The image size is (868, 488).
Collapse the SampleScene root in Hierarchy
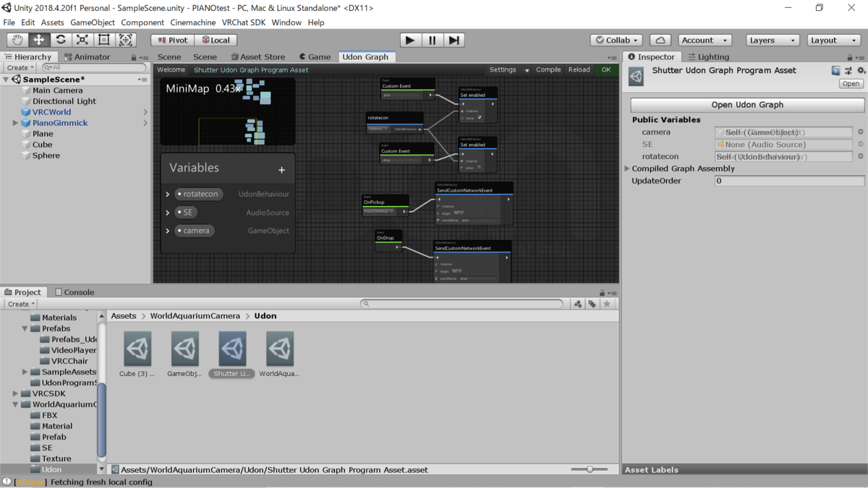click(6, 80)
